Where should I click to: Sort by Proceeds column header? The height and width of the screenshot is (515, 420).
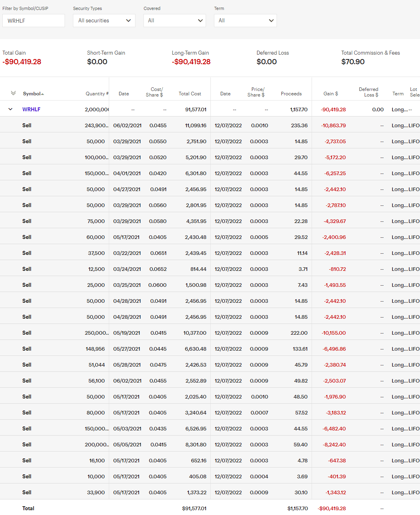pyautogui.click(x=291, y=94)
